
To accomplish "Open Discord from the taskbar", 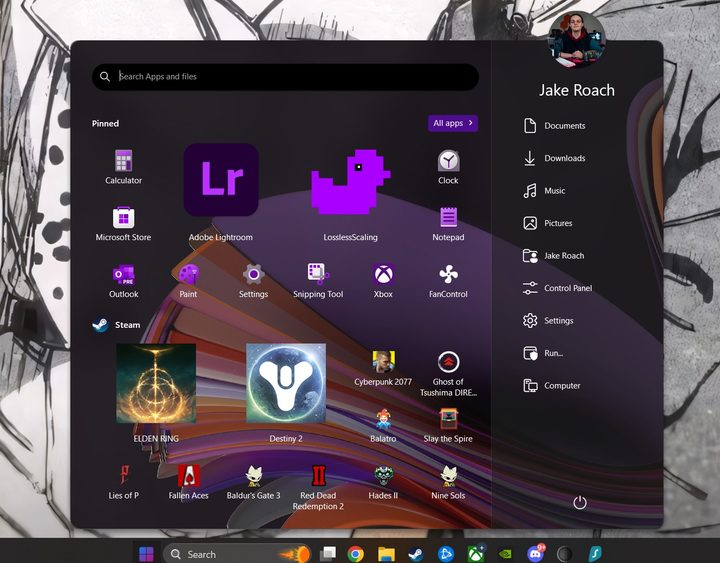I will point(535,554).
